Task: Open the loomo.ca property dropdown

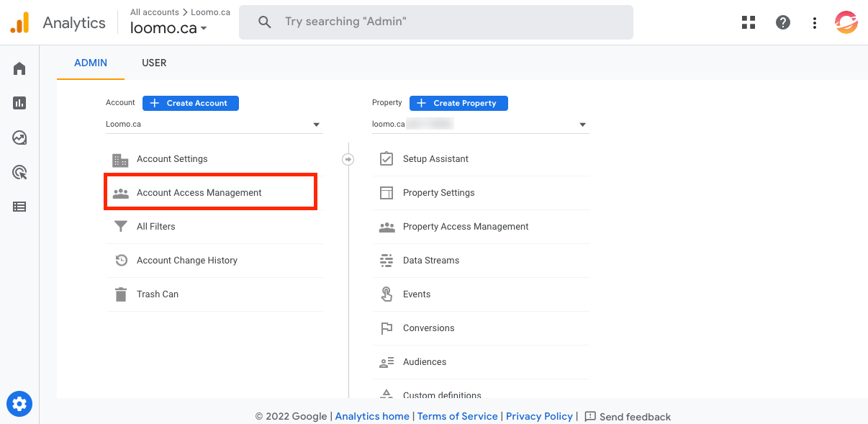Action: pyautogui.click(x=480, y=125)
